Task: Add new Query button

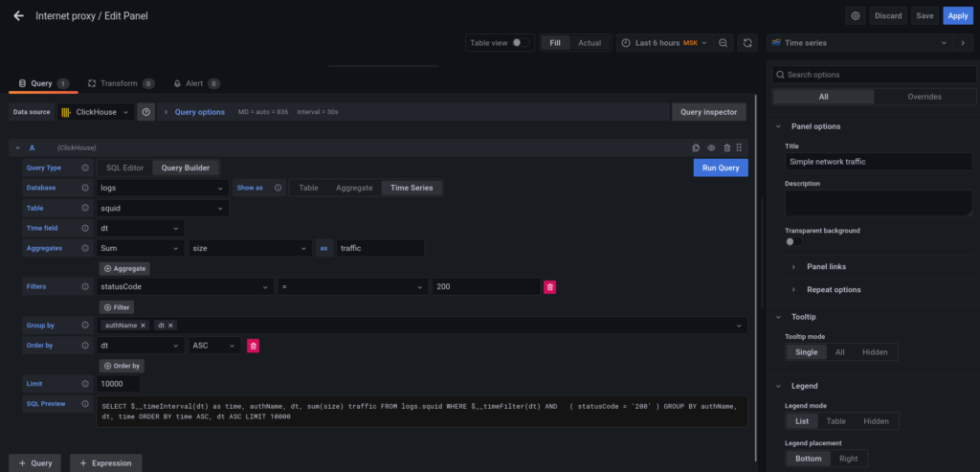Action: [x=35, y=463]
